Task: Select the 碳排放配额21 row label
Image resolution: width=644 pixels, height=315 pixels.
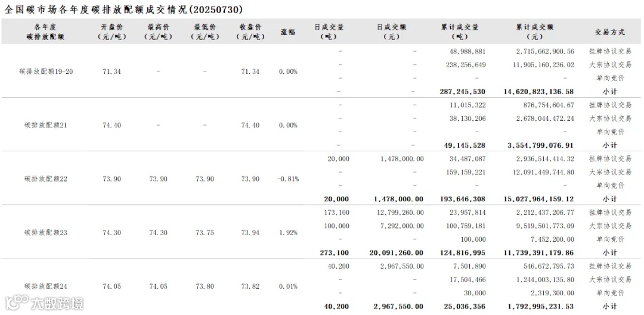Action: (x=45, y=125)
